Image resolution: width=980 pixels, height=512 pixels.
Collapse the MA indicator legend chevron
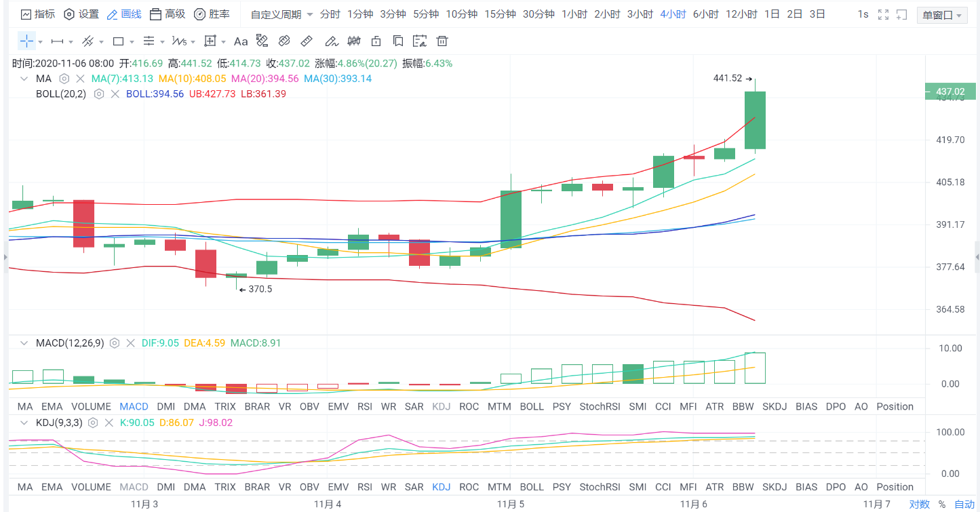point(24,79)
